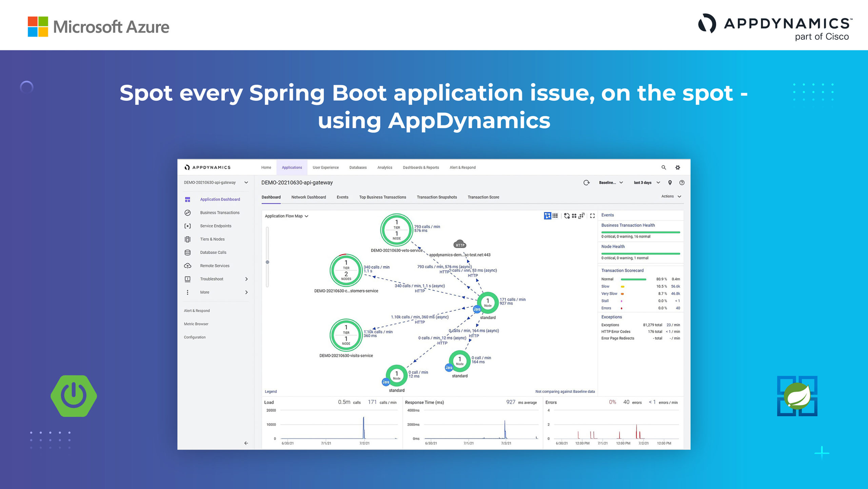Image resolution: width=868 pixels, height=489 pixels.
Task: Open the Baseline dropdown
Action: [x=611, y=183]
